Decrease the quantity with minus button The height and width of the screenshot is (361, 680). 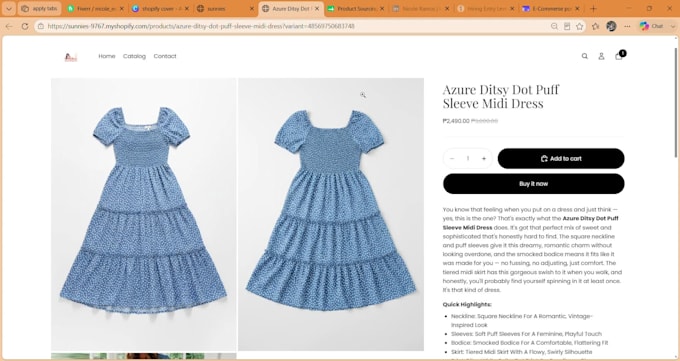[x=451, y=159]
